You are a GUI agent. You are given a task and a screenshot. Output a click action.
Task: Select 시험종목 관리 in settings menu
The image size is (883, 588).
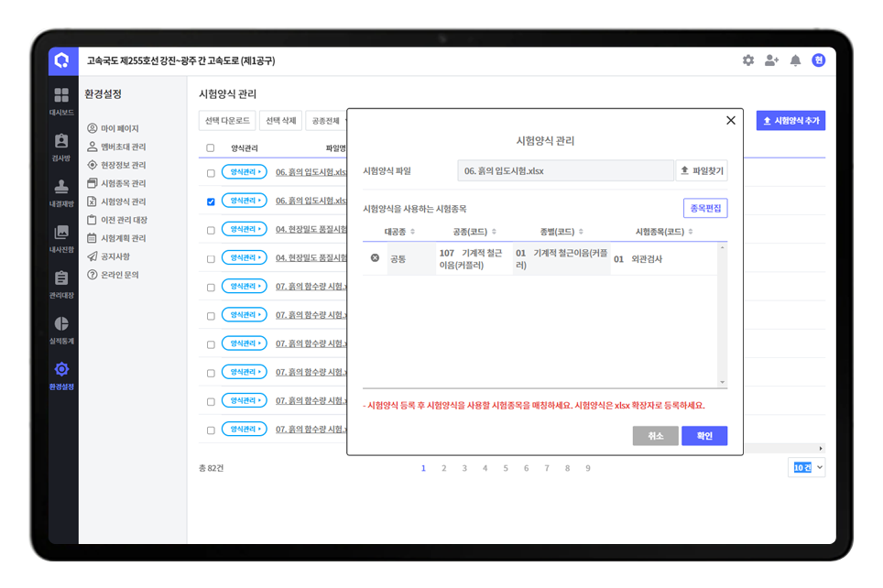[x=123, y=183]
